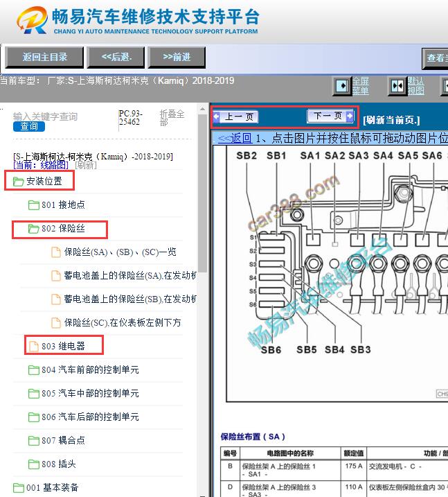448x497 pixels.
Task: Click the <<返回 link above diagram
Action: coord(235,138)
